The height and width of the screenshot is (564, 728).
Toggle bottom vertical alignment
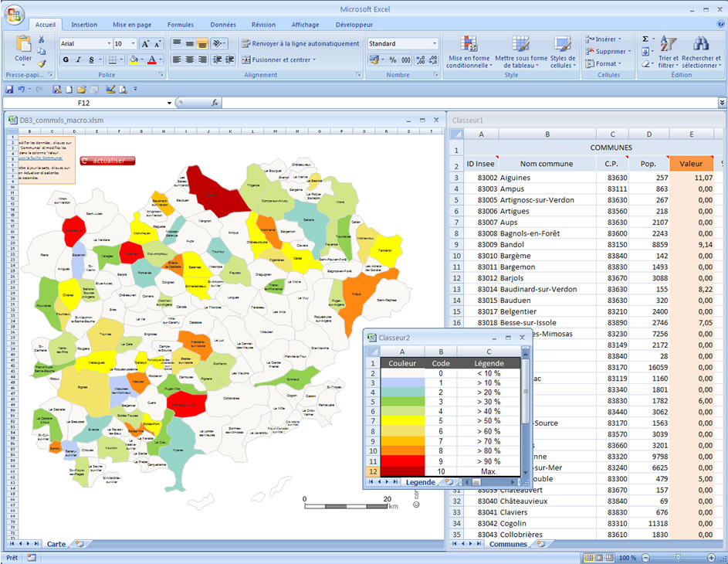202,44
